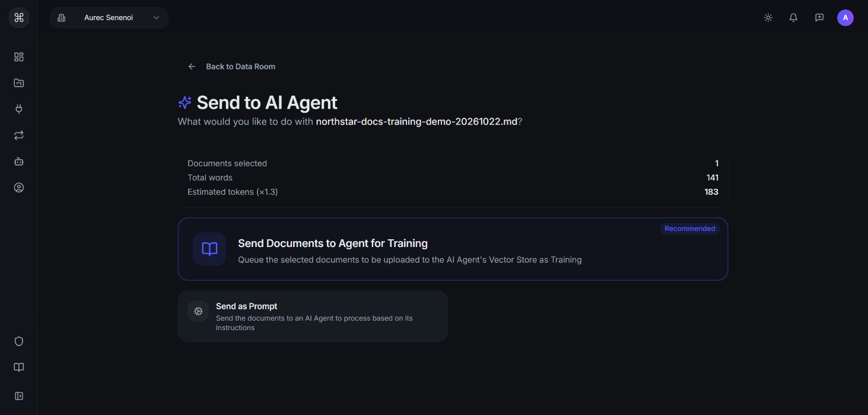Click the Total words label

point(210,178)
